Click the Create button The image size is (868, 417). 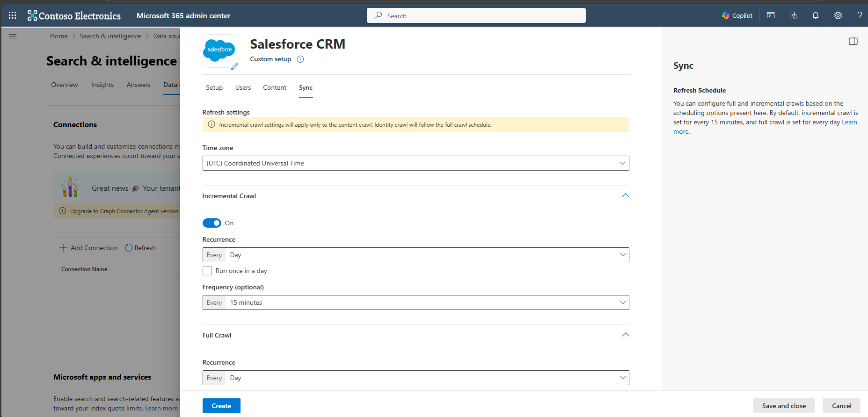221,406
